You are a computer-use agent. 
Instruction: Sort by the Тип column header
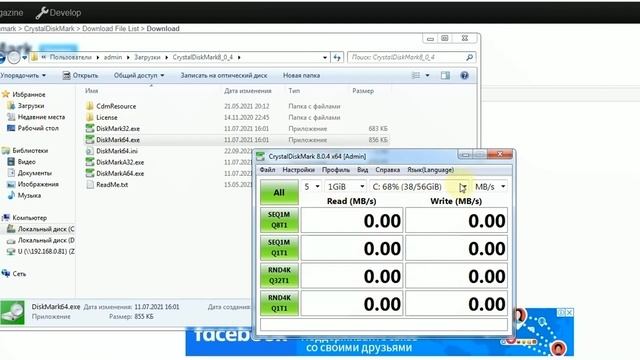click(x=294, y=91)
